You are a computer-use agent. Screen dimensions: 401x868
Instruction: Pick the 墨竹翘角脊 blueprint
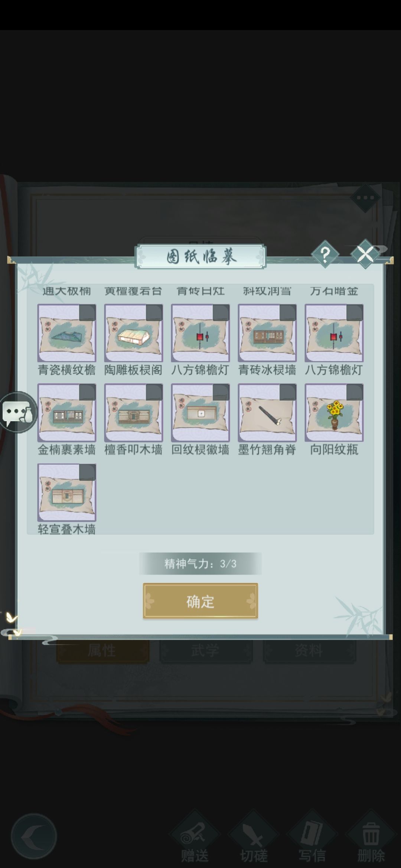pos(267,413)
